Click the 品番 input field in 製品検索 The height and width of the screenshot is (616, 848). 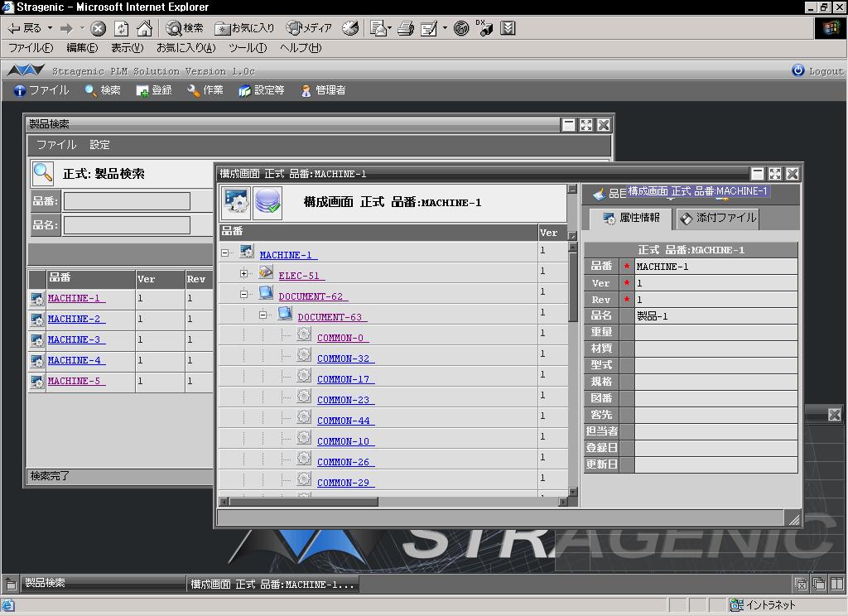pyautogui.click(x=127, y=201)
